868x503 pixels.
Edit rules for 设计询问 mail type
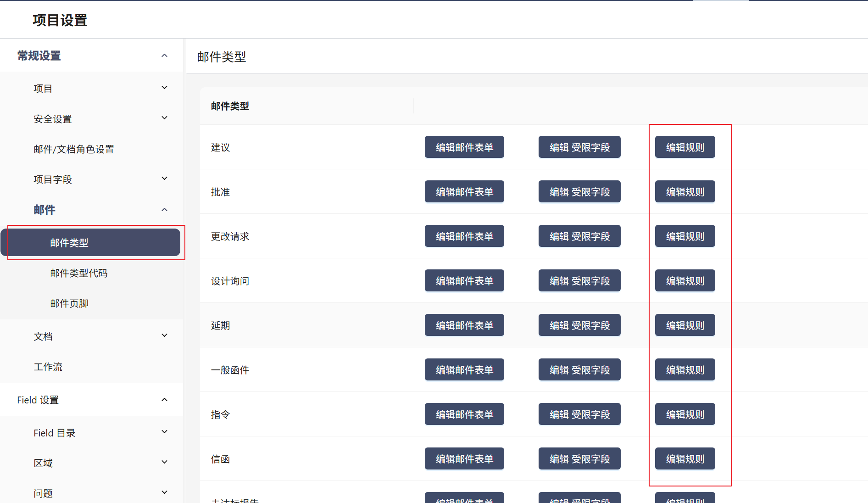[684, 280]
